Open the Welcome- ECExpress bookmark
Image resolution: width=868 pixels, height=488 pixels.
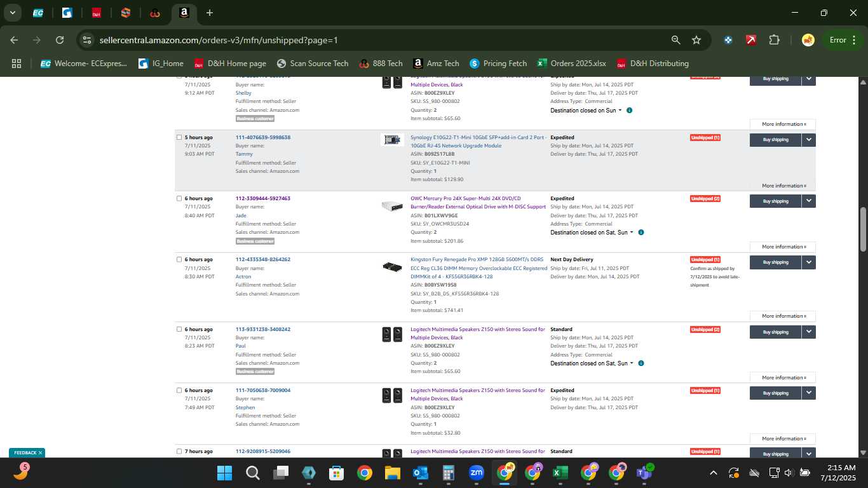coord(84,64)
